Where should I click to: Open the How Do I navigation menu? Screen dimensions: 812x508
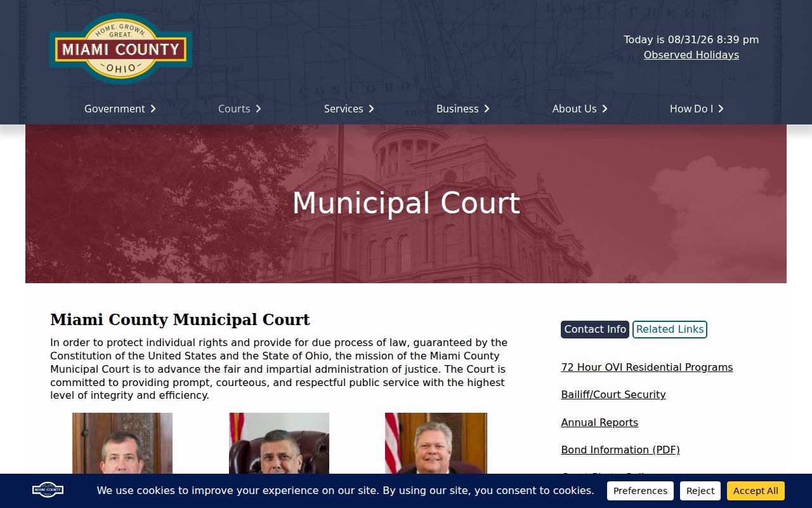point(691,109)
